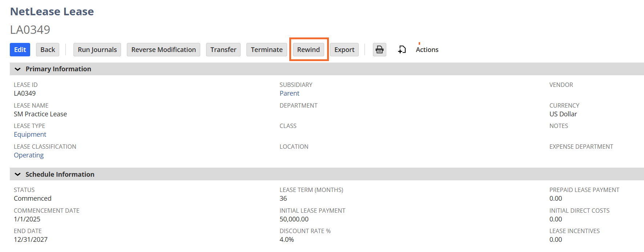644x252 pixels.
Task: Collapse the Primary Information section chevron
Action: coord(17,69)
